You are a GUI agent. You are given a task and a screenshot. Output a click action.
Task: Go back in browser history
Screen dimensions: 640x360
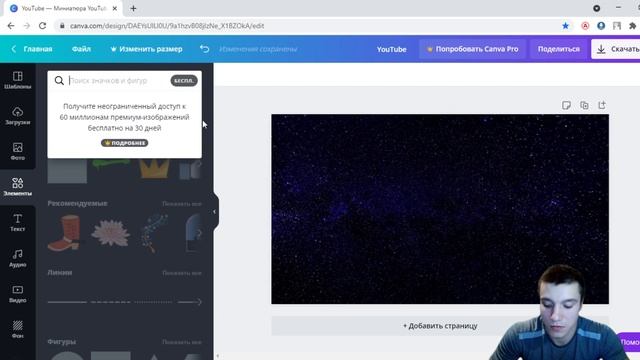point(11,26)
